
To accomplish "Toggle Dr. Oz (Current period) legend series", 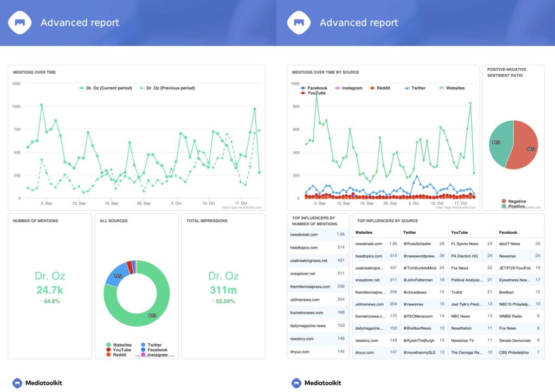I will coord(82,88).
